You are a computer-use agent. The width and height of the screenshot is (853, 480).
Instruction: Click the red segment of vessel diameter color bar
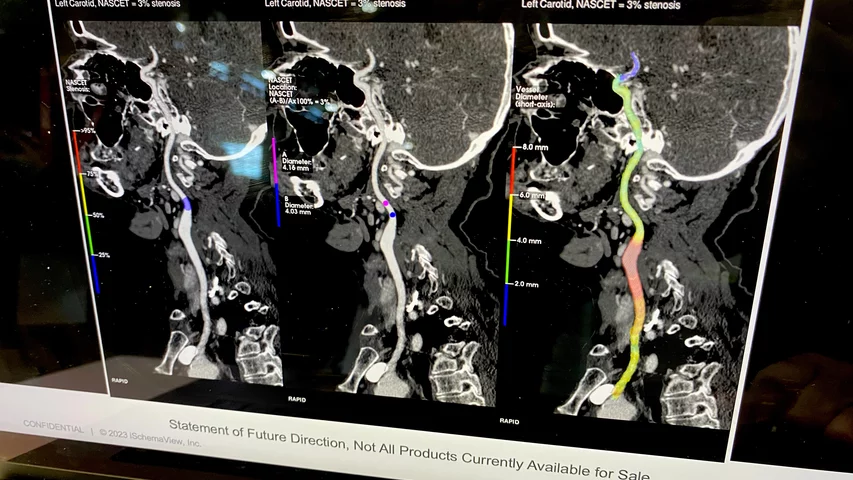coord(512,171)
